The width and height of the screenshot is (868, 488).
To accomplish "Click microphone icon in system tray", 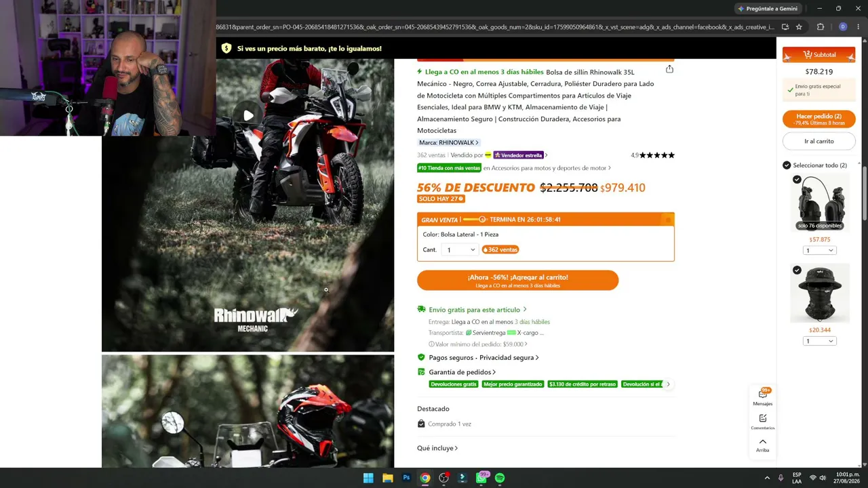I will 781,478.
